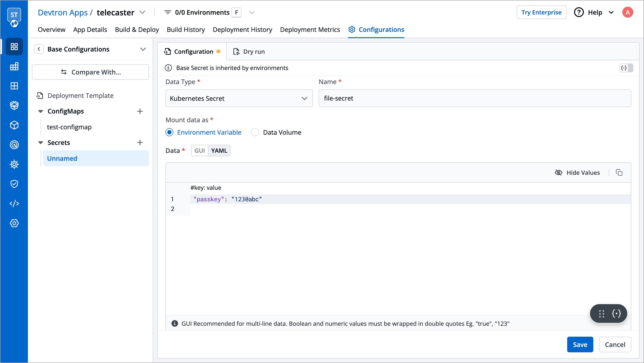Click empty line 2 in YAML editor
The width and height of the screenshot is (644, 363).
click(410, 209)
